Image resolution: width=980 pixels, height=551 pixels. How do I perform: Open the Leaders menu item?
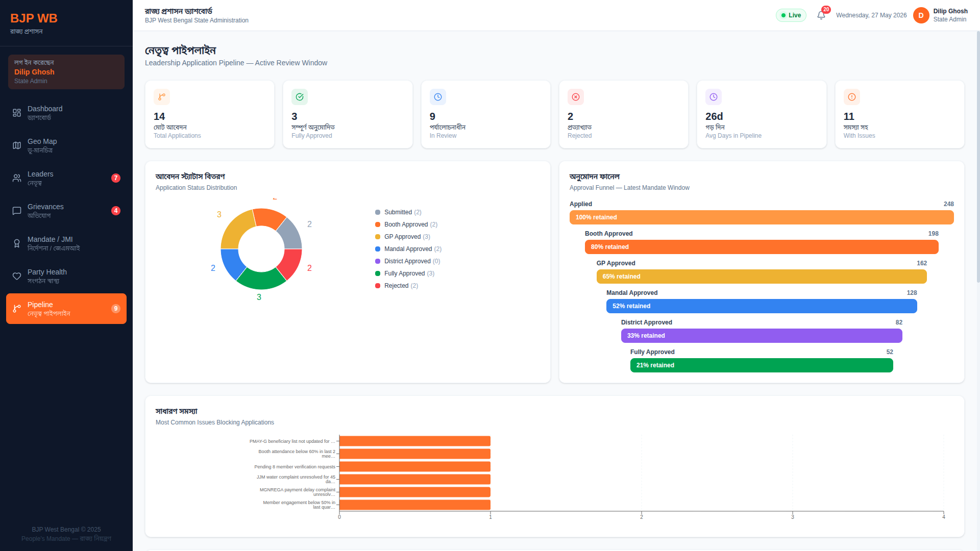66,178
